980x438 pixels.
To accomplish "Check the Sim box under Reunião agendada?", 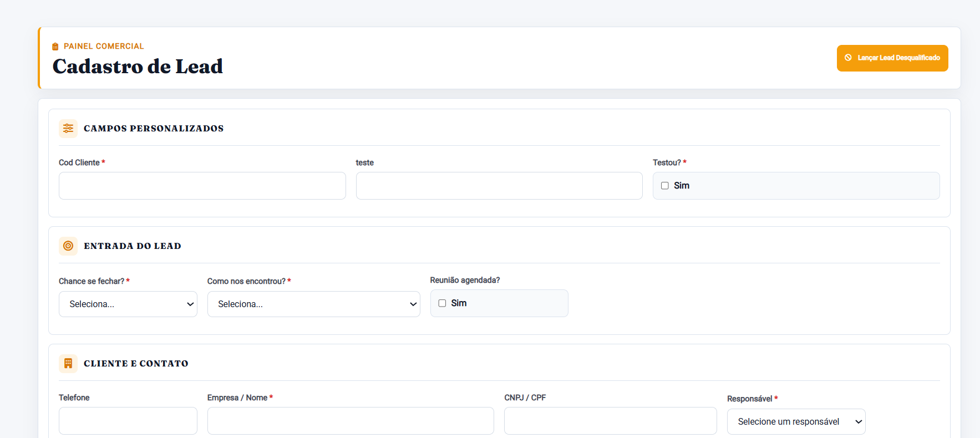I will point(442,303).
